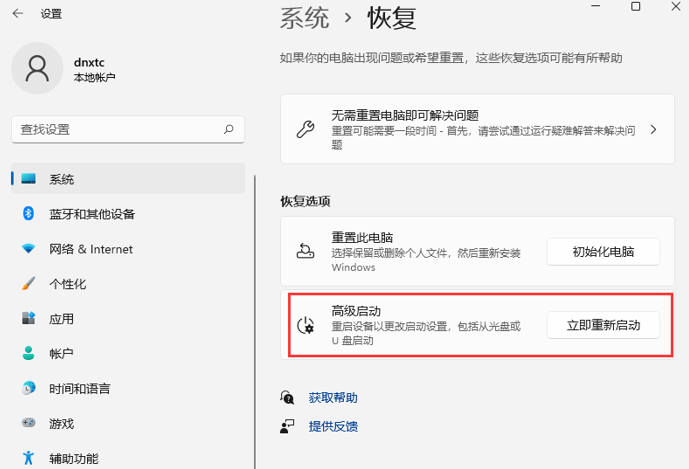Open 蓝牙和其他设备 via Bluetooth icon
Screen dimensions: 689x469
click(x=29, y=214)
